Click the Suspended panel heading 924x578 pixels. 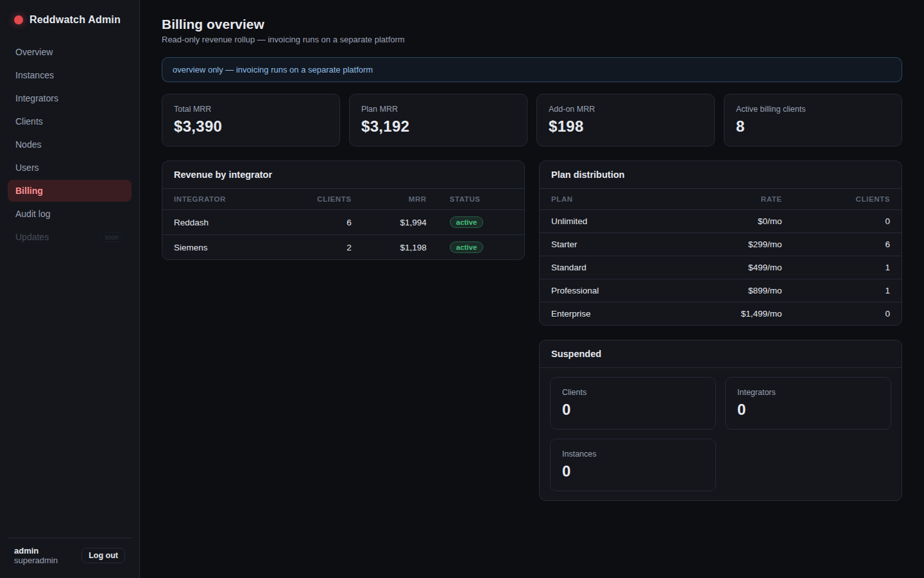point(576,354)
